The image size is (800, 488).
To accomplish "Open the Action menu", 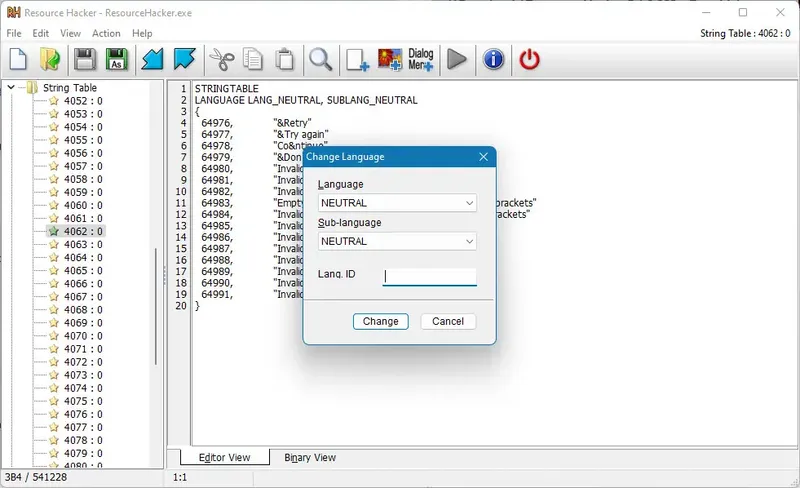I will coord(106,33).
